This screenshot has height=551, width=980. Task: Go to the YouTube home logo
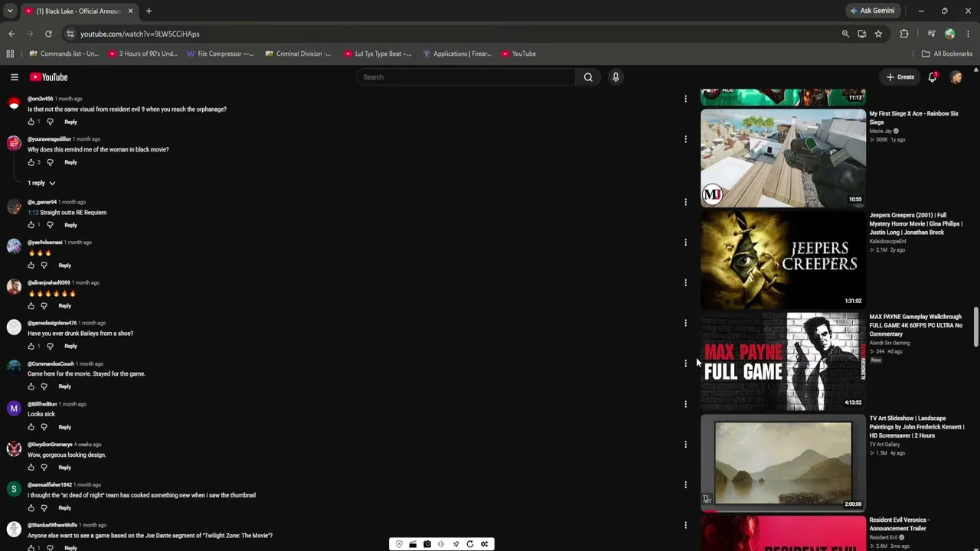(49, 77)
